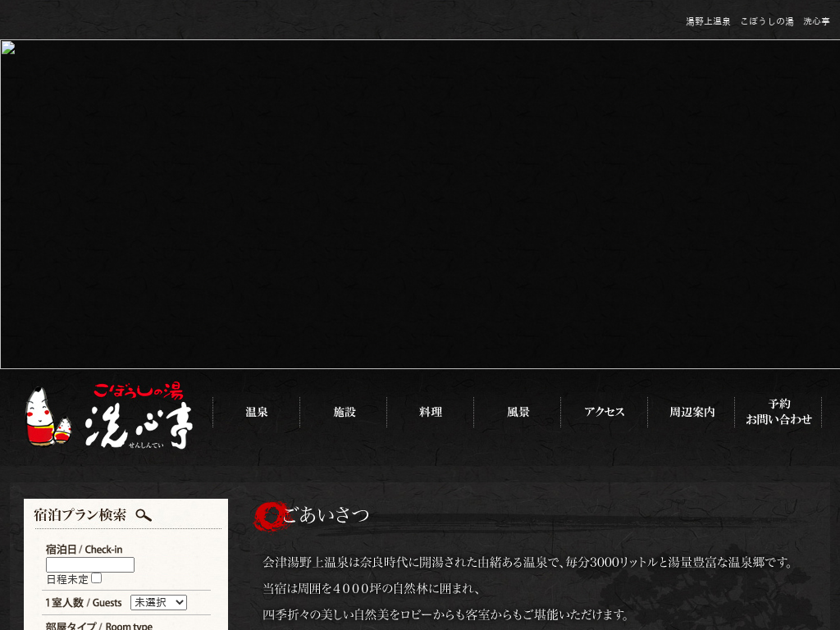
Task: Go to the アクセス page
Action: (x=605, y=412)
